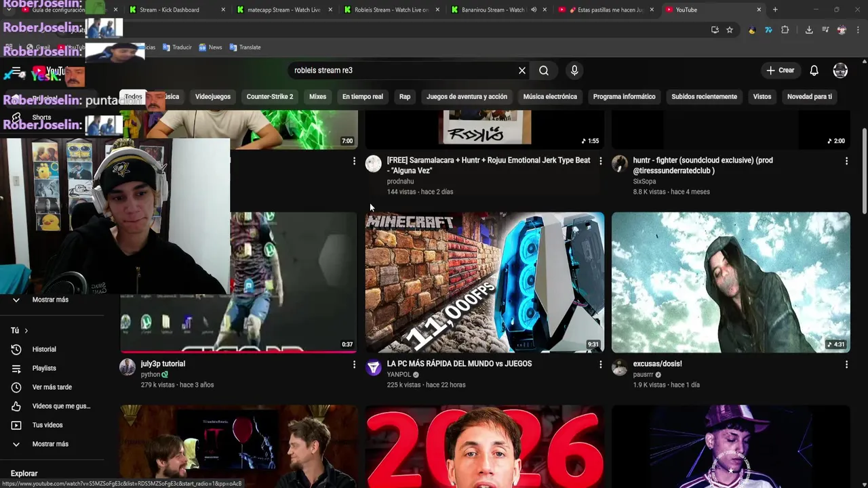
Task: Open options menu for 'Alguna Vez' video
Action: [600, 161]
